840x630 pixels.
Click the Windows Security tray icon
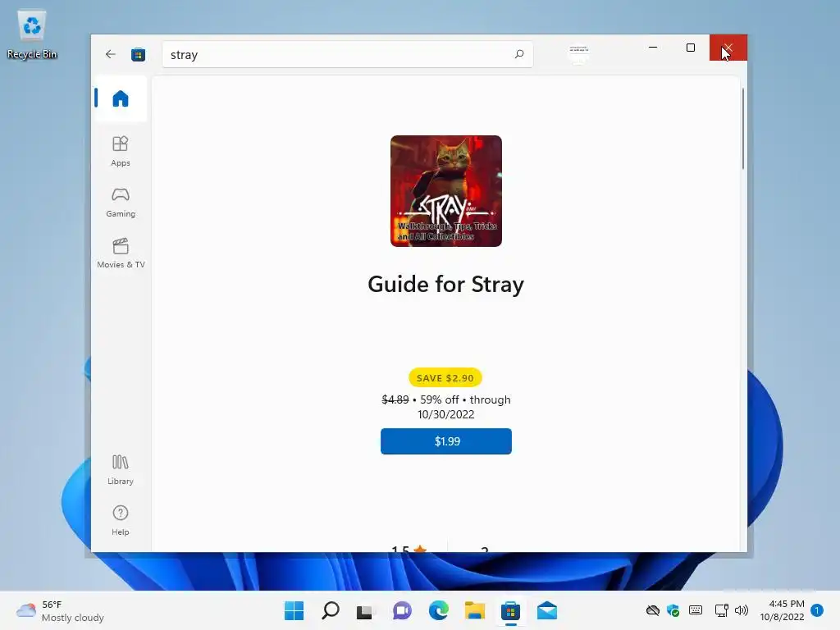click(x=673, y=610)
